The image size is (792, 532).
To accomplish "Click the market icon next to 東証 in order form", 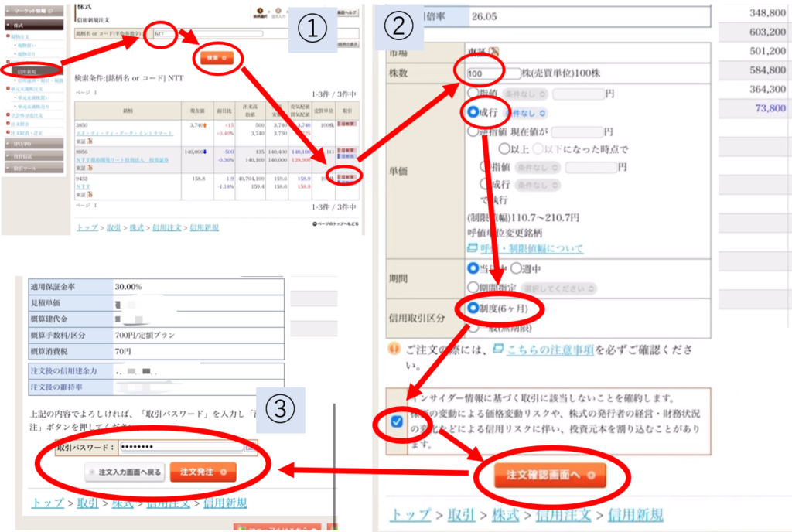I will click(x=494, y=53).
